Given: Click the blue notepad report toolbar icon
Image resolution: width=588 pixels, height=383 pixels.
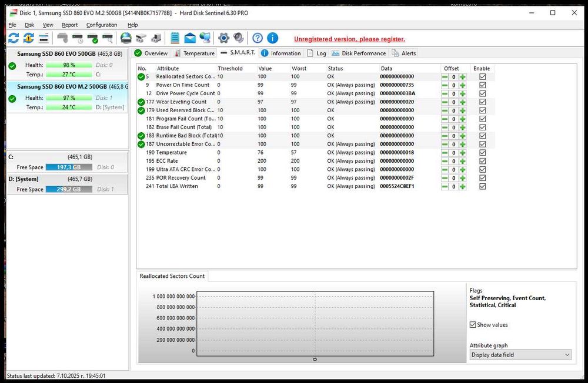Looking at the screenshot, I should tap(175, 38).
